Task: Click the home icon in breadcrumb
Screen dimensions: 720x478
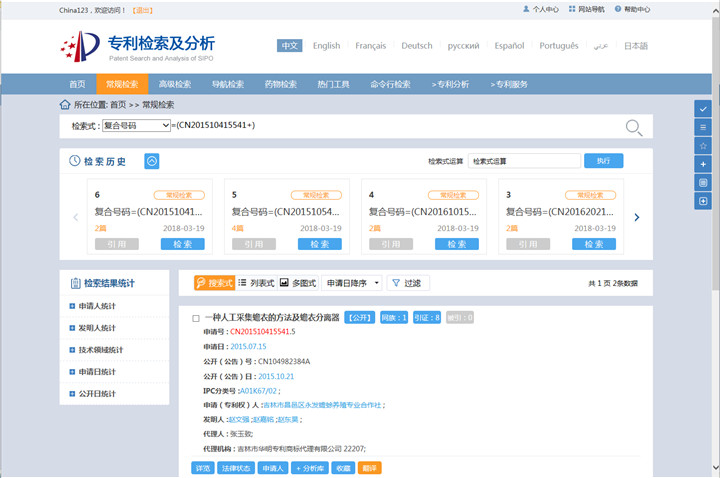Action: coord(65,104)
